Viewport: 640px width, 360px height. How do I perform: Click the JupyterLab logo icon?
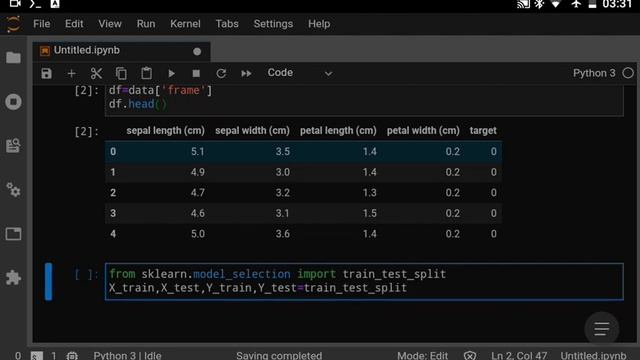click(x=13, y=24)
